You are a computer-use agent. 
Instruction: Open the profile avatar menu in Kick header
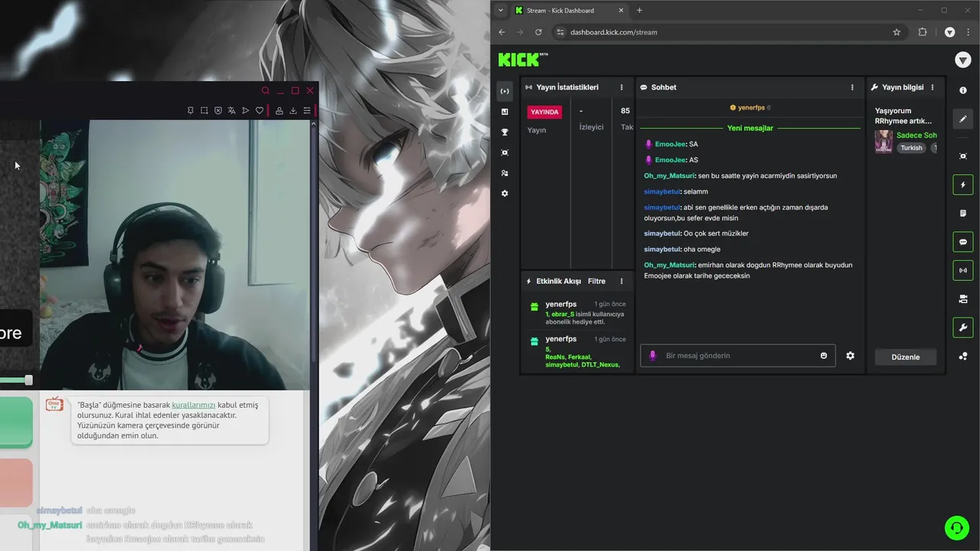coord(963,60)
